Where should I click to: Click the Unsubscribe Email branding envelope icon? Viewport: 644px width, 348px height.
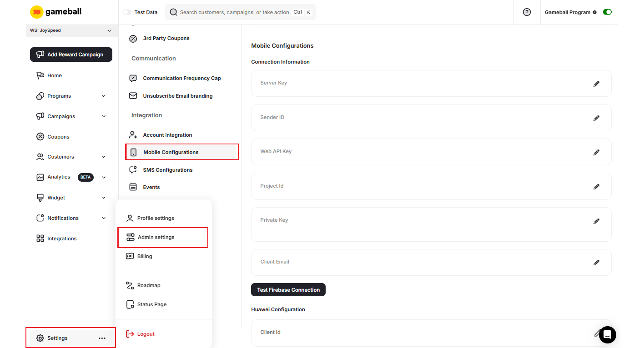click(133, 95)
